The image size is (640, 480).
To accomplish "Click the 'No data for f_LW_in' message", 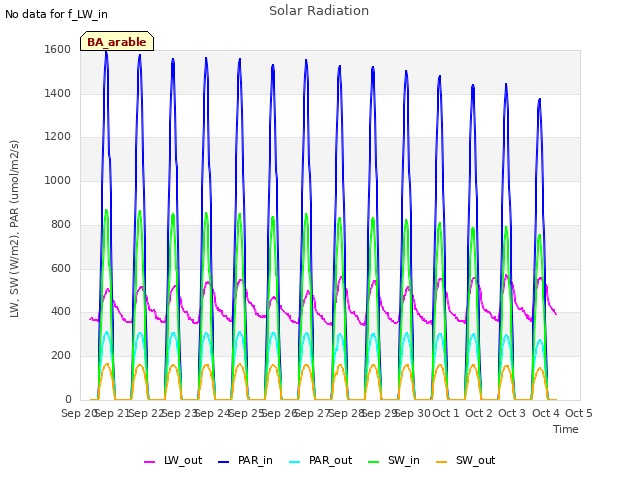I will point(56,14).
